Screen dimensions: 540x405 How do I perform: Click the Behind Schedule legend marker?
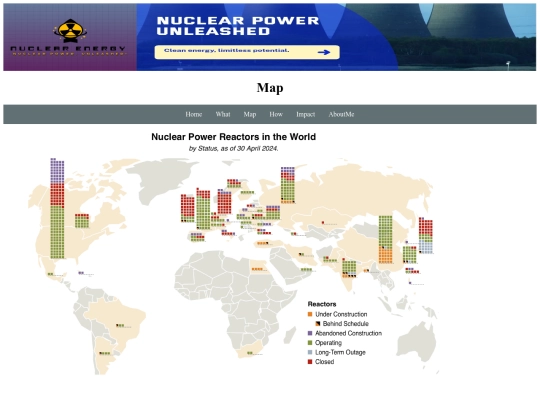coord(318,324)
